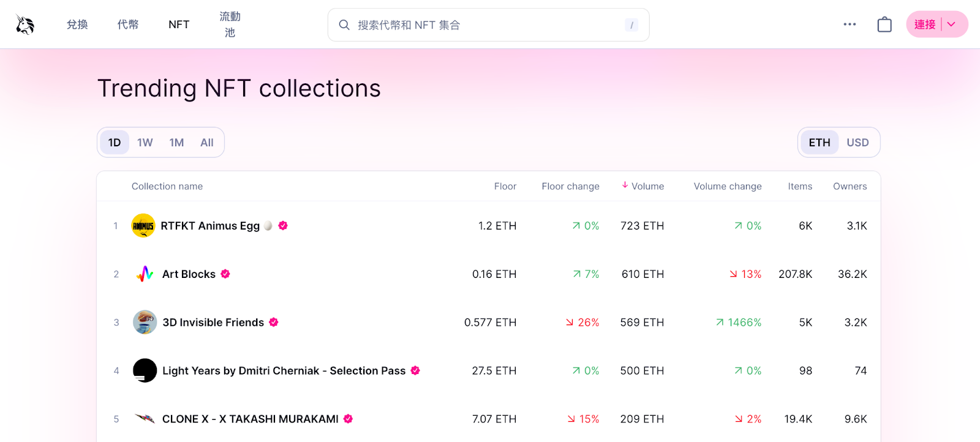Screen dimensions: 980x442
Task: Expand the wallet connect dropdown chevron
Action: 951,24
